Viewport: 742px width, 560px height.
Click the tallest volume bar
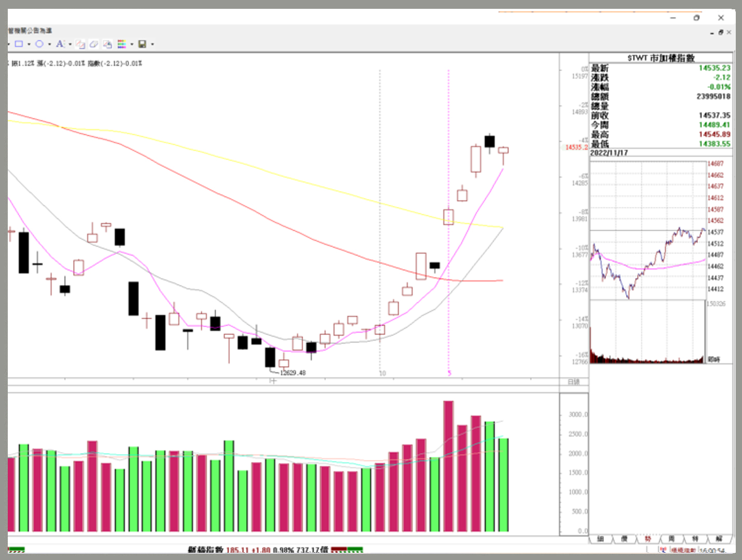click(x=448, y=466)
